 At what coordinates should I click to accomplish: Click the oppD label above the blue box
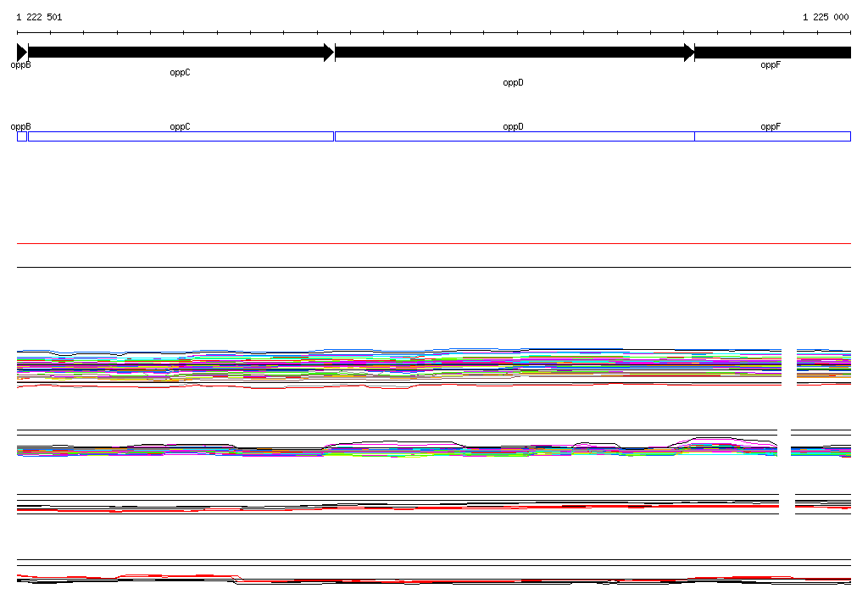coord(513,127)
